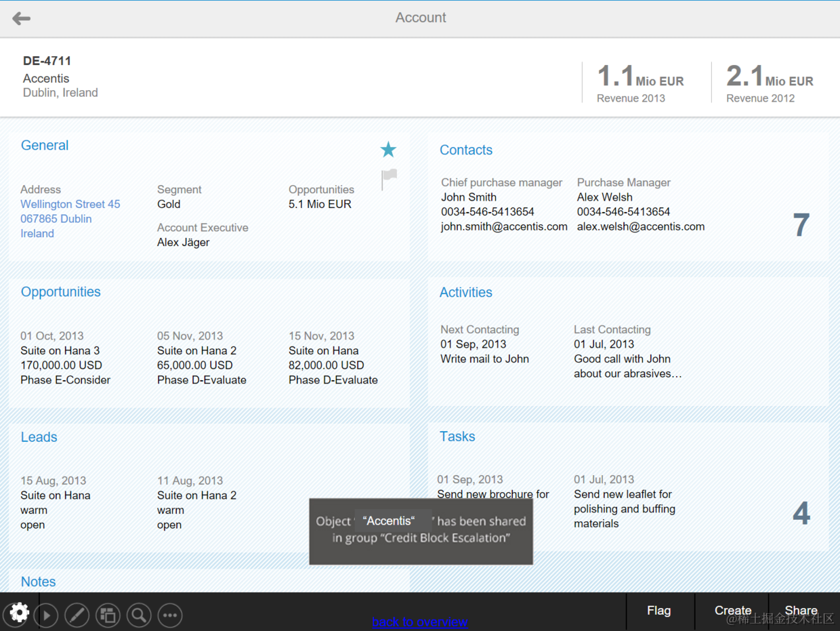The image size is (840, 631).
Task: Click the Account Executive Alex Jäger
Action: pyautogui.click(x=184, y=243)
